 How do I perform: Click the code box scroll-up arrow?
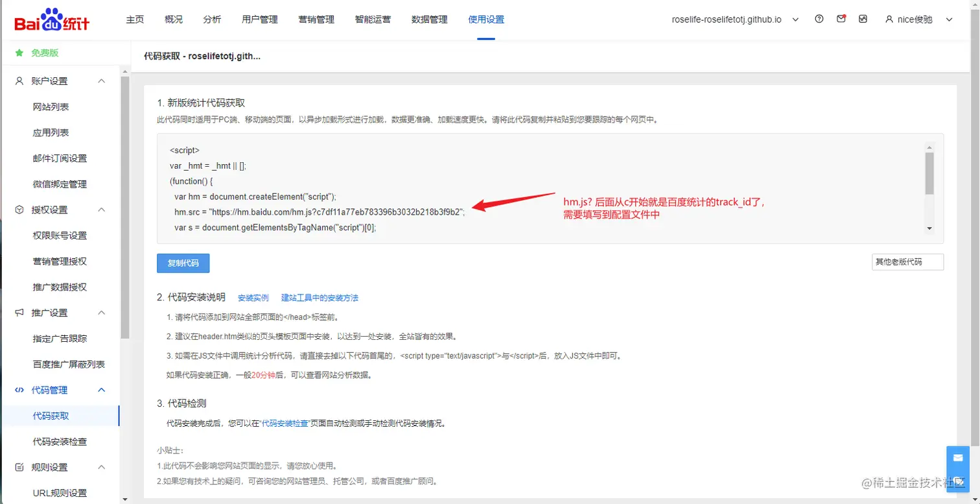click(929, 147)
